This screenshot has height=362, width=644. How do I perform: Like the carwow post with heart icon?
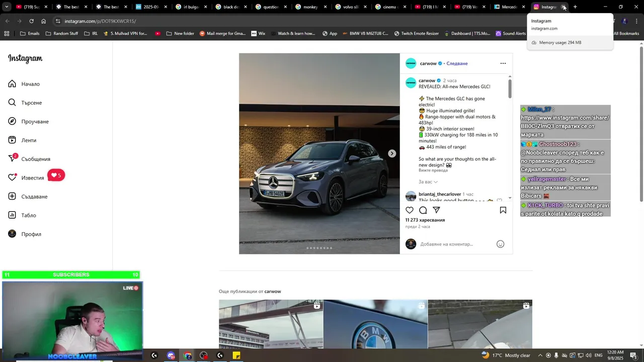tap(410, 210)
